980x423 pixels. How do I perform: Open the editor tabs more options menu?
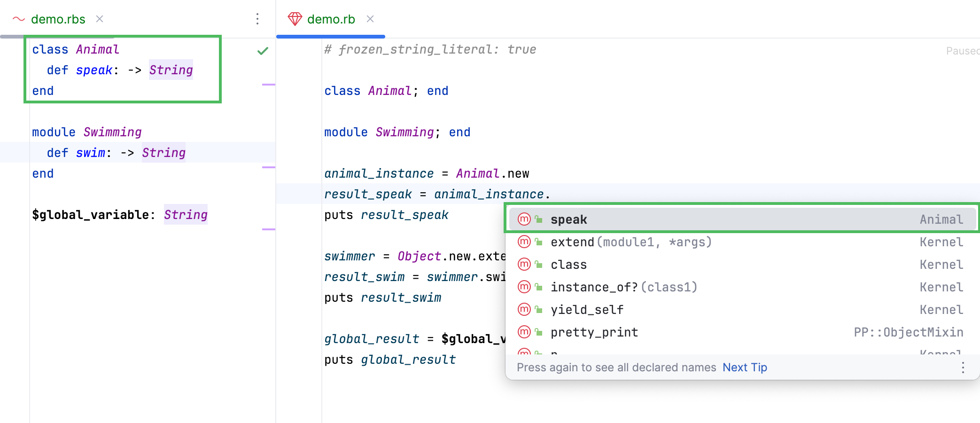257,19
